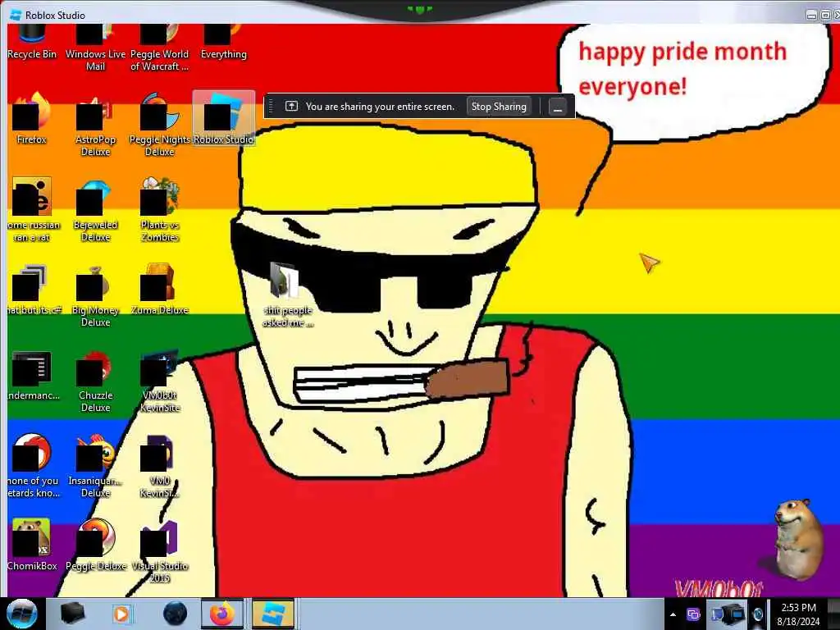840x630 pixels.
Task: Show hidden system tray icons
Action: 673,614
